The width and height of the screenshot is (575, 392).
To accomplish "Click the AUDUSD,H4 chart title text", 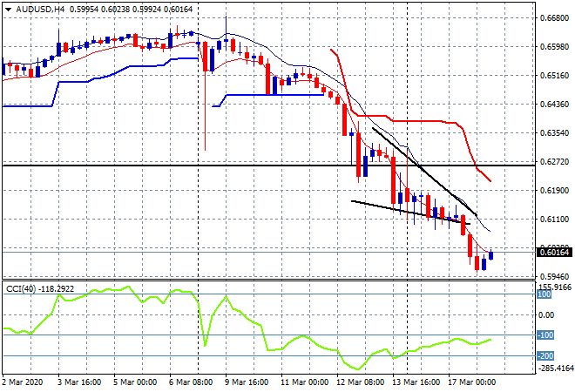I will (40, 10).
